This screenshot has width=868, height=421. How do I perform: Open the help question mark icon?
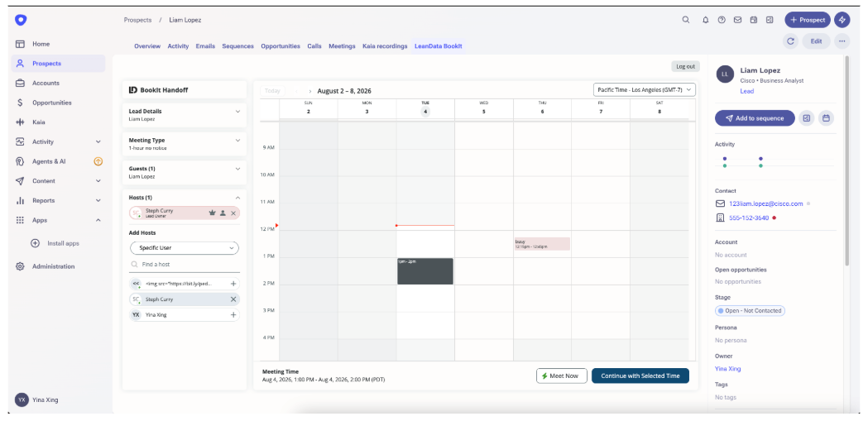(x=722, y=20)
